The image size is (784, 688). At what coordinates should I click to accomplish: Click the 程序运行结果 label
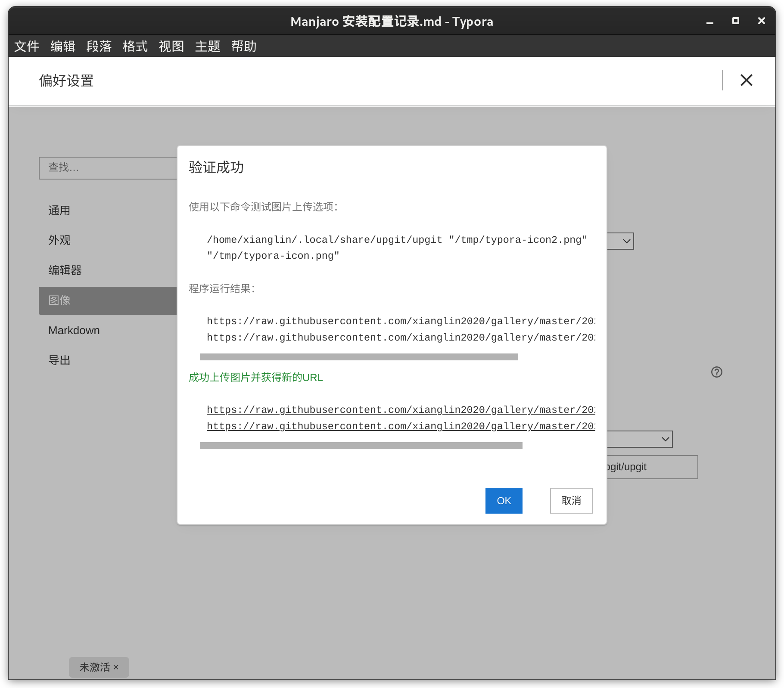pyautogui.click(x=222, y=288)
